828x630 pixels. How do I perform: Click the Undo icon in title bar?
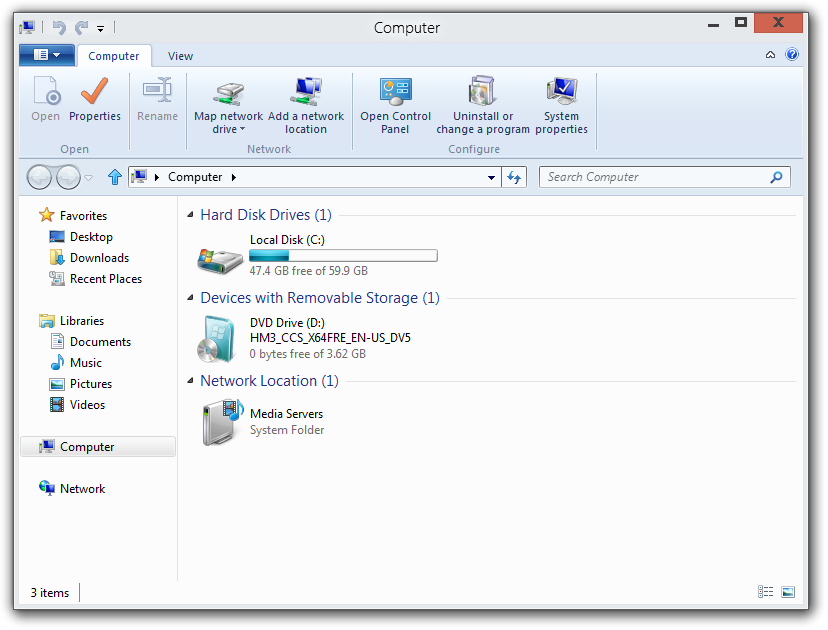coord(59,27)
